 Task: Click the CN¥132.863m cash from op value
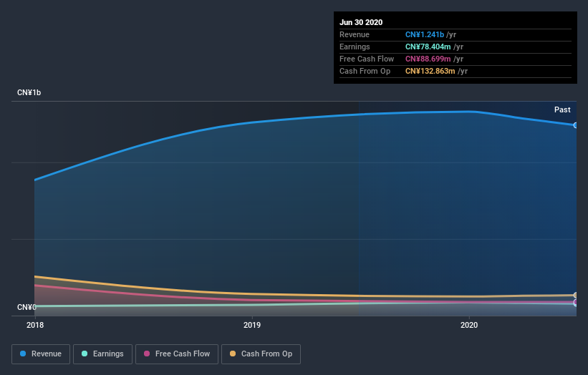click(430, 71)
